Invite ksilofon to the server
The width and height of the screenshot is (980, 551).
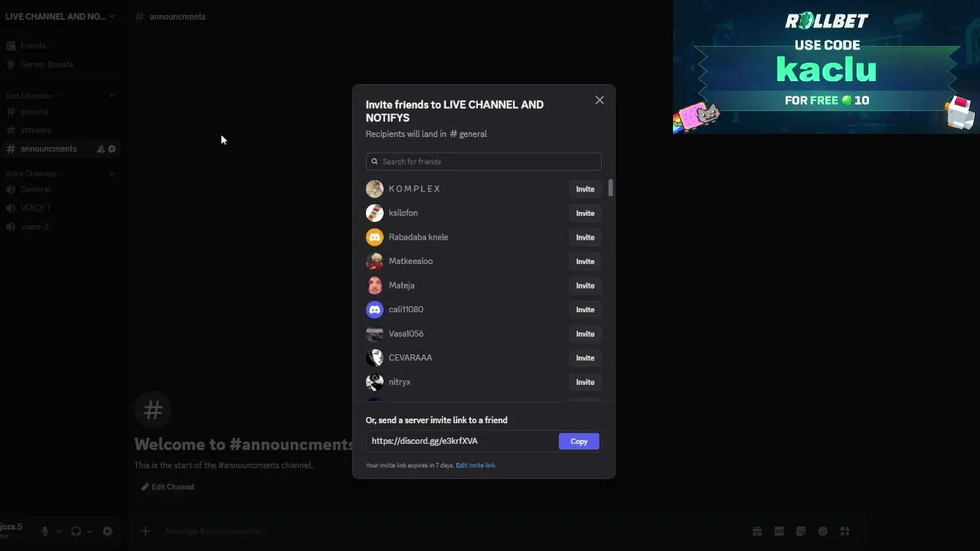point(585,214)
